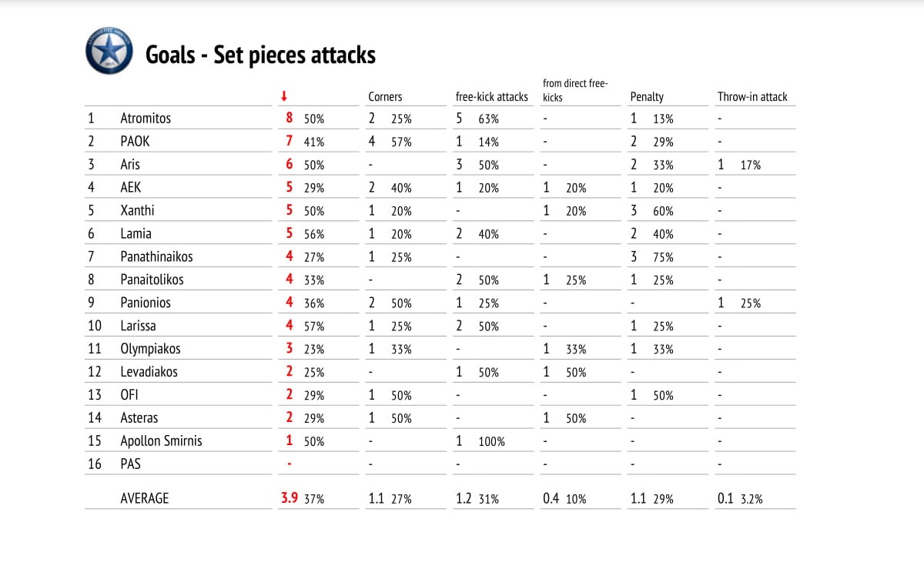924x586 pixels.
Task: Select the Penalty column header
Action: point(647,97)
